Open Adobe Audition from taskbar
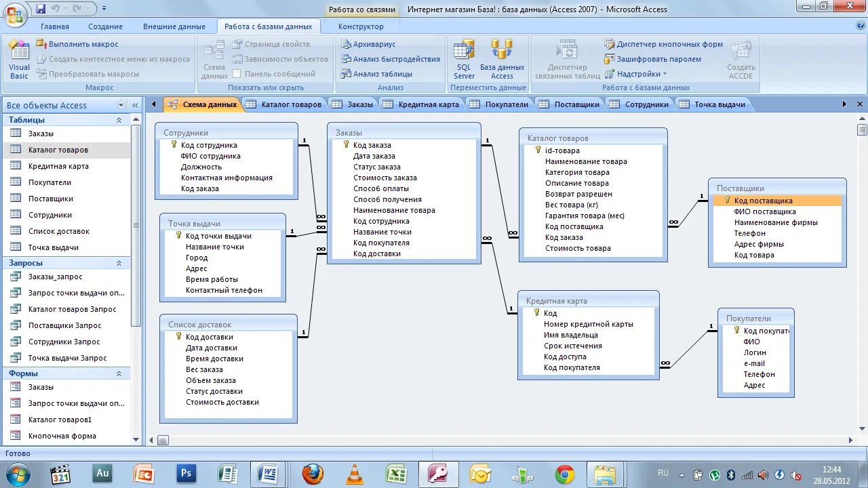The width and height of the screenshot is (868, 488). [102, 474]
